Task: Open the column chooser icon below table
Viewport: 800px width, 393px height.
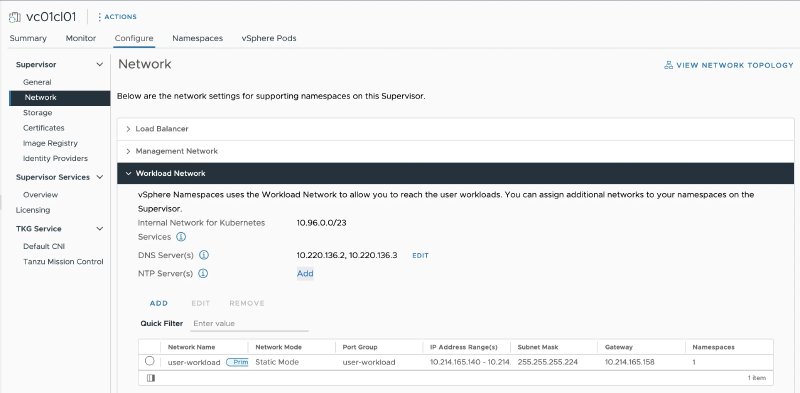Action: 151,378
